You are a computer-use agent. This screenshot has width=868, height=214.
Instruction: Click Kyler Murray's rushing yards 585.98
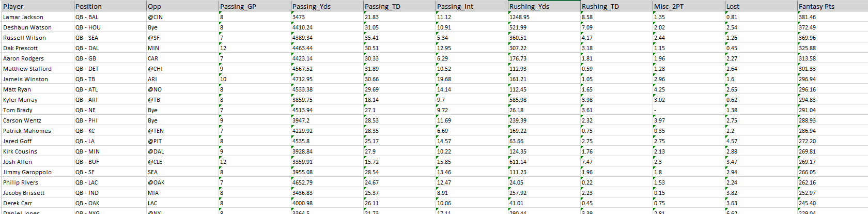[544, 100]
